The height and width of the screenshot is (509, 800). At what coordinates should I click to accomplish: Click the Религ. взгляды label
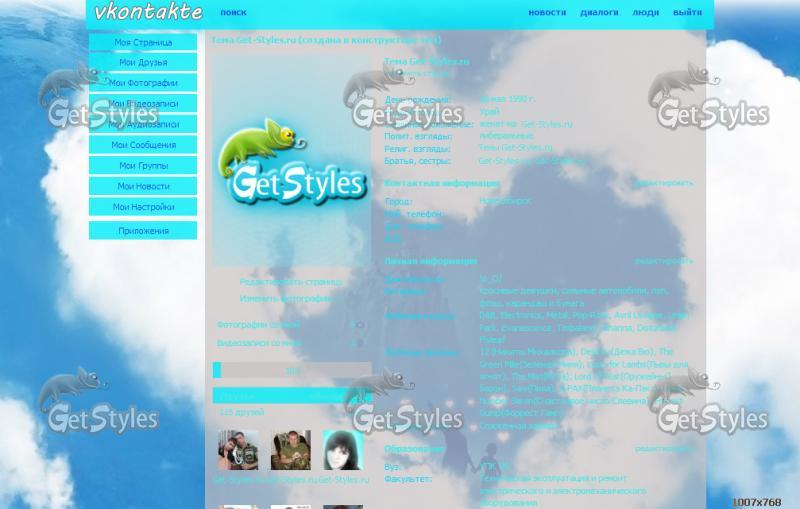(417, 149)
